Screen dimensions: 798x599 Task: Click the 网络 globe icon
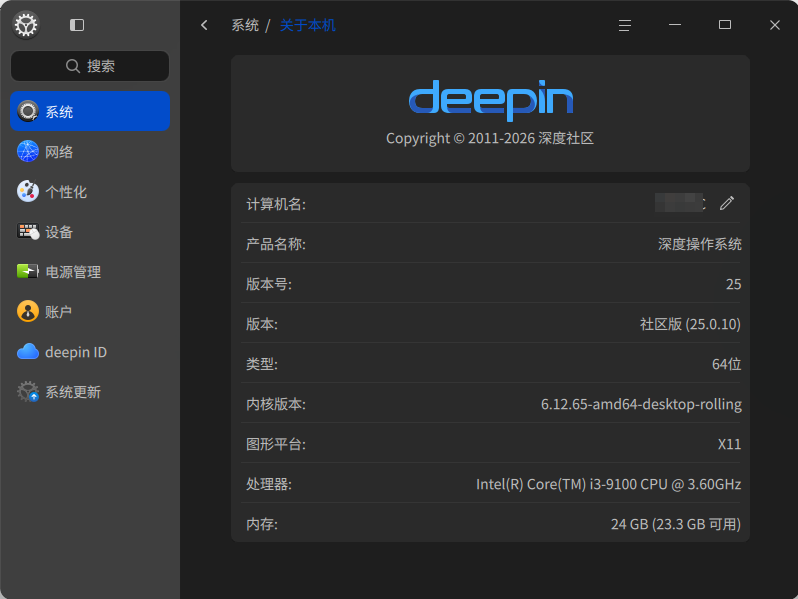28,151
